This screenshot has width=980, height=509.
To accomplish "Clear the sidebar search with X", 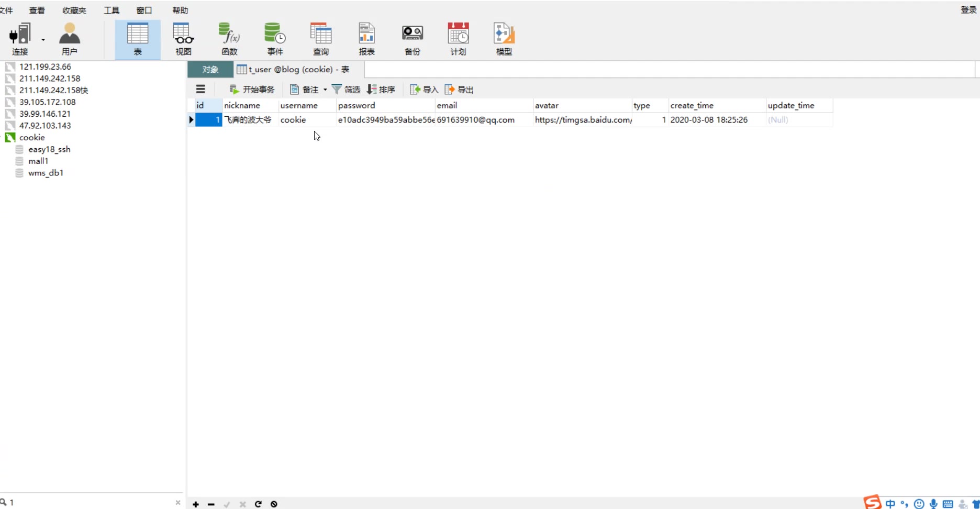I will (178, 502).
